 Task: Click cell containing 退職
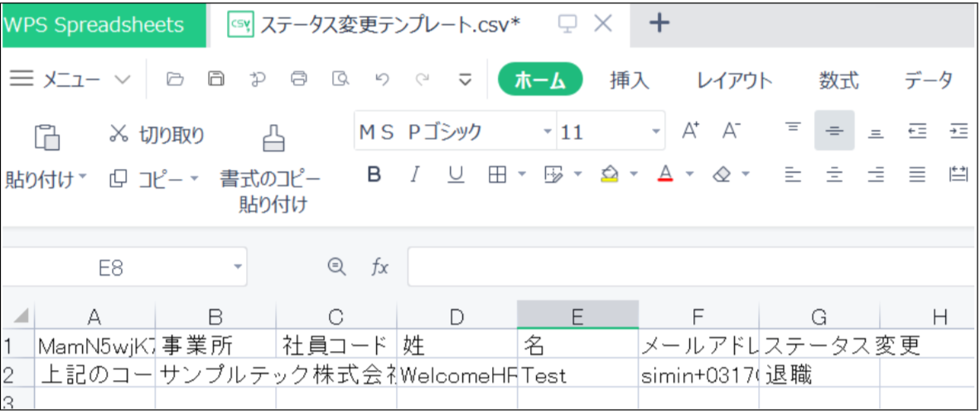pos(819,374)
